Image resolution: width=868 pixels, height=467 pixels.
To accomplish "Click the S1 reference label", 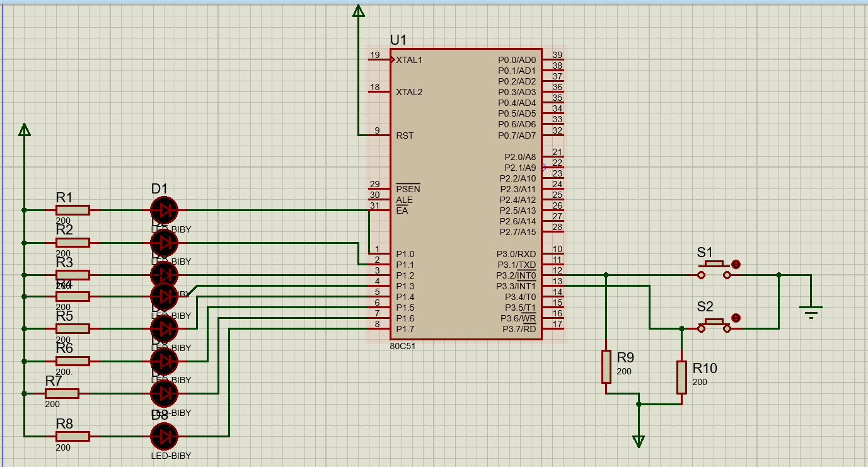I will tap(705, 253).
